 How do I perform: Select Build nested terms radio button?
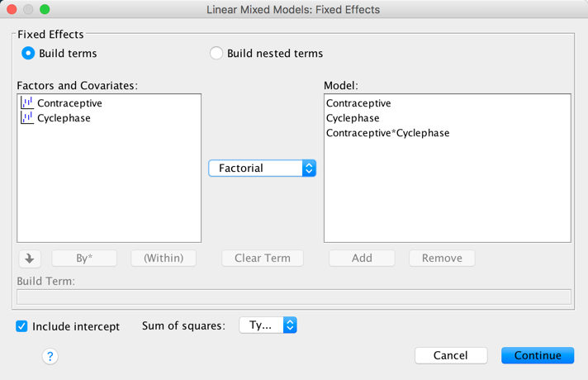(216, 53)
